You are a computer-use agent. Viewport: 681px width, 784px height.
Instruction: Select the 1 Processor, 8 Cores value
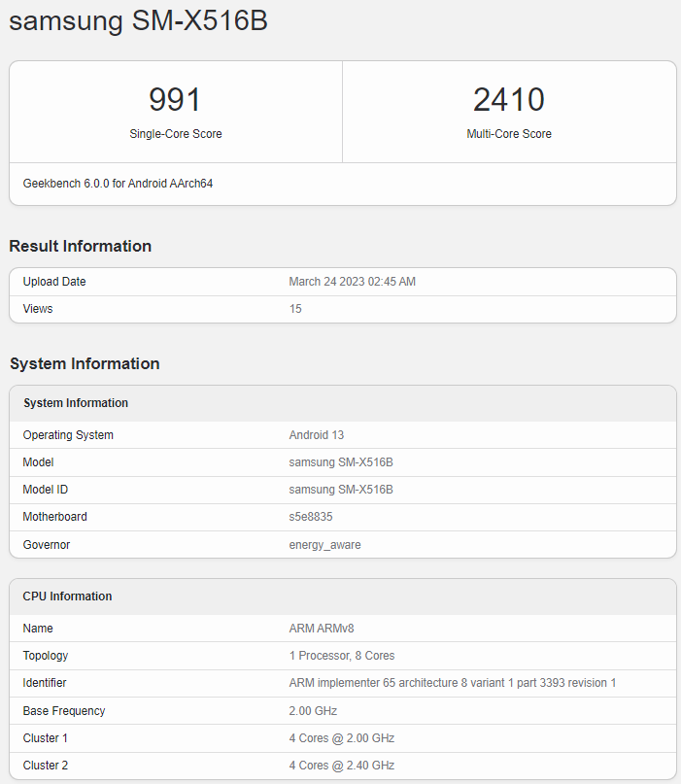[342, 656]
